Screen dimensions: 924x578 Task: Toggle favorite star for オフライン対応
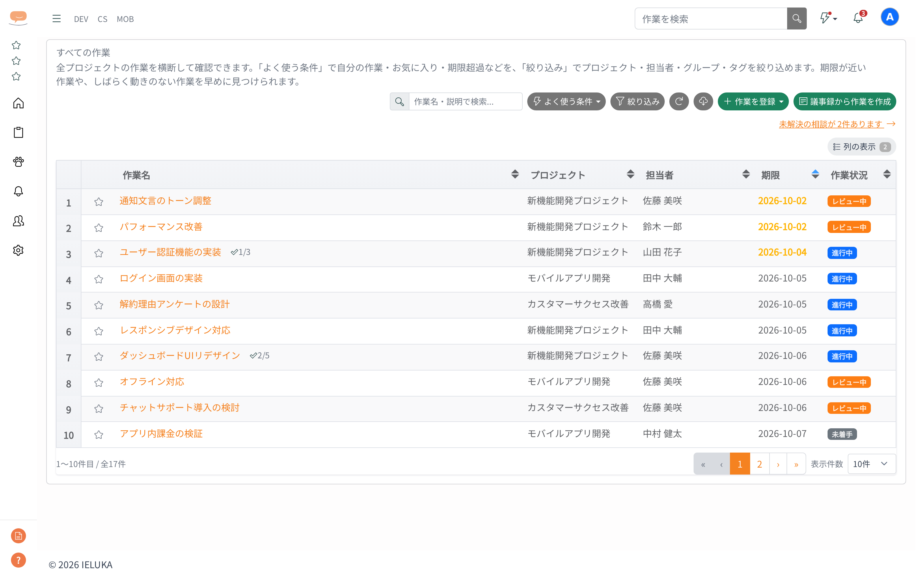coord(98,383)
